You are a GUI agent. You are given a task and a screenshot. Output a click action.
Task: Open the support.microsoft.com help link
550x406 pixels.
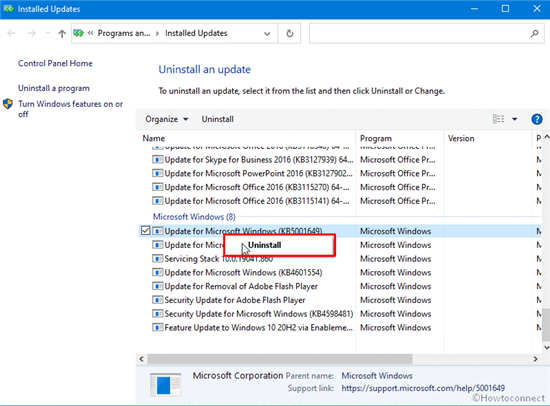(423, 388)
